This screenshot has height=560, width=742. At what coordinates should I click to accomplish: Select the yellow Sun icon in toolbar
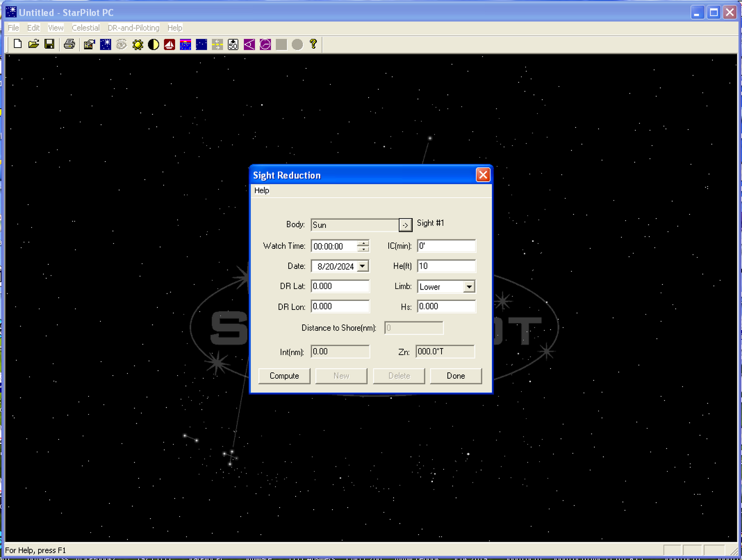[x=138, y=45]
